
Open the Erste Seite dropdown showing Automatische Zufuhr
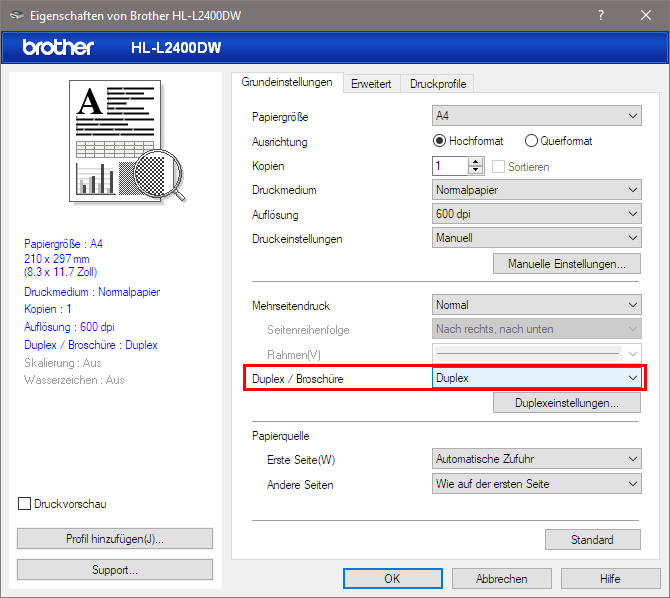click(537, 459)
